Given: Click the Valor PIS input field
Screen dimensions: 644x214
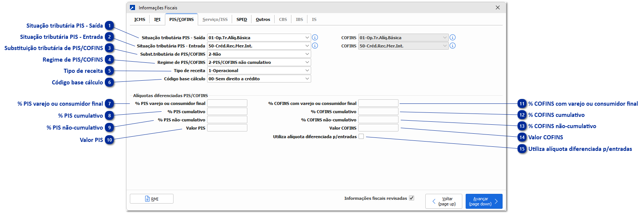Looking at the screenshot, I should click(x=227, y=128).
